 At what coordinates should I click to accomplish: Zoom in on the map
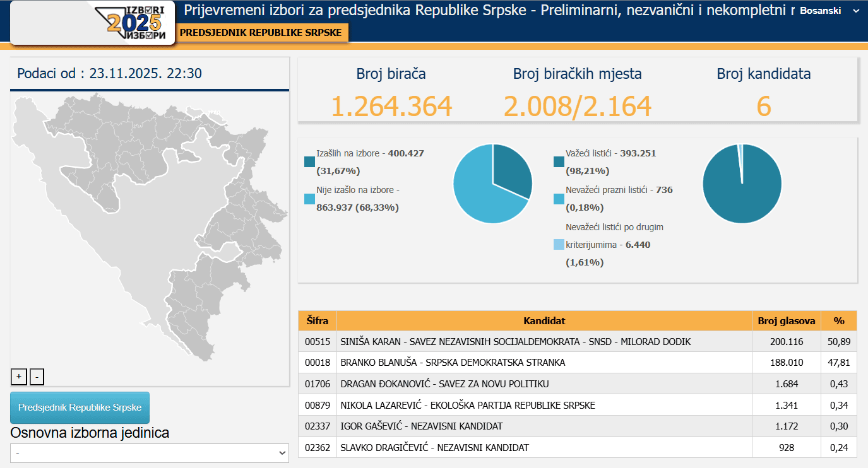19,377
